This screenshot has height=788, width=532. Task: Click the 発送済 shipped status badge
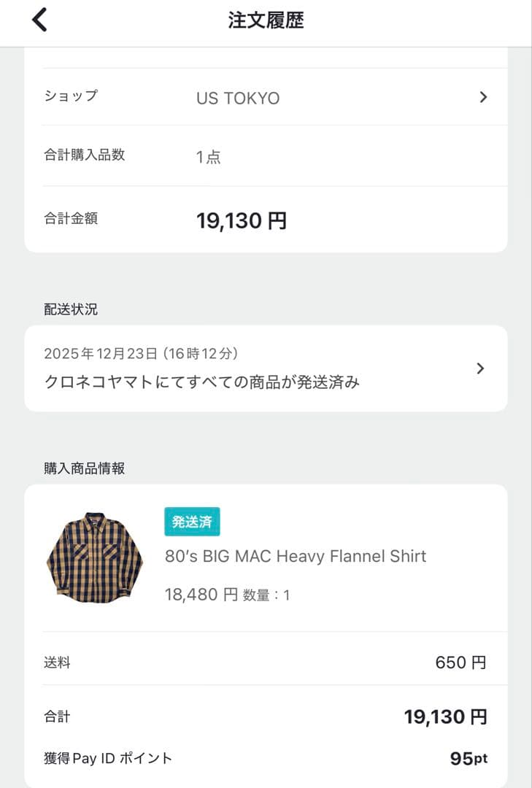click(192, 522)
